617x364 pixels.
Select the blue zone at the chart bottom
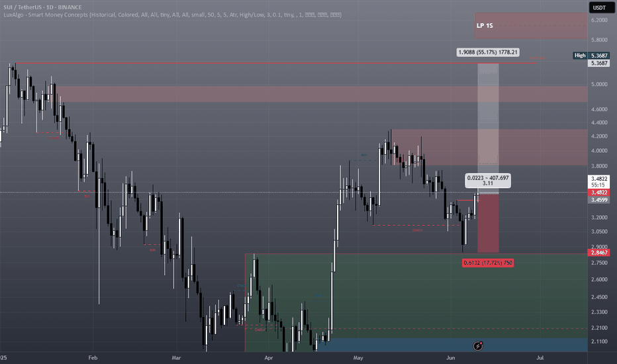[x=453, y=345]
